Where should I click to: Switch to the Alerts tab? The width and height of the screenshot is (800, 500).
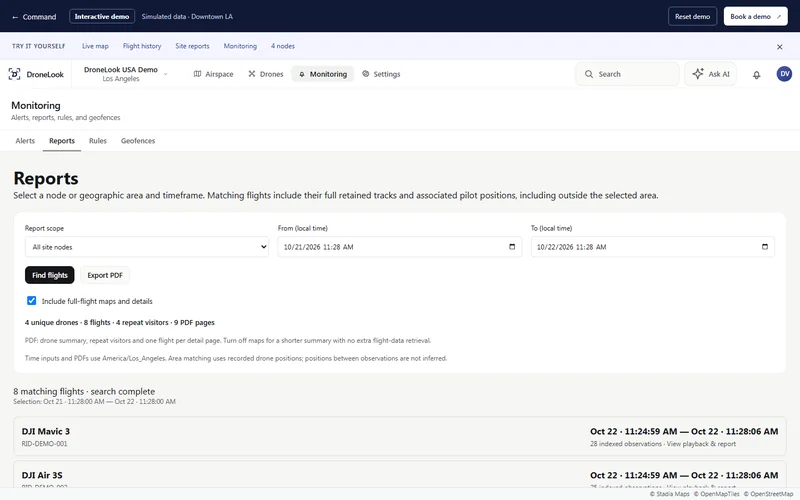click(x=25, y=141)
